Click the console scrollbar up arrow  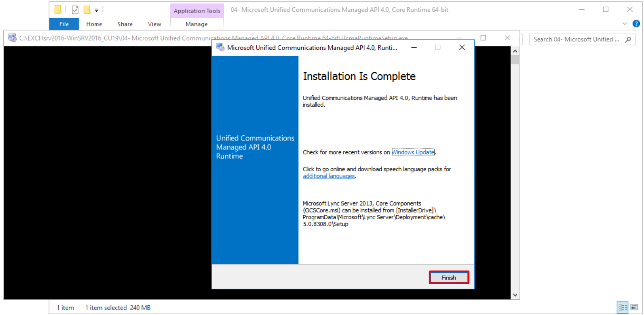[515, 51]
